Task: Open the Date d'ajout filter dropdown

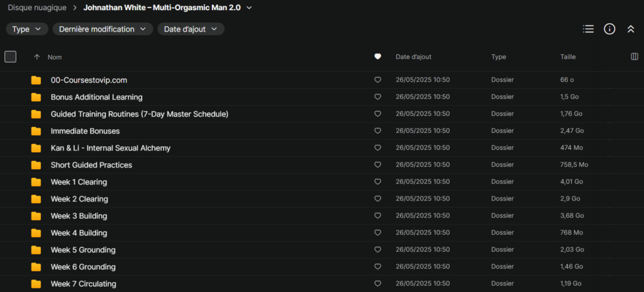Action: 191,29
